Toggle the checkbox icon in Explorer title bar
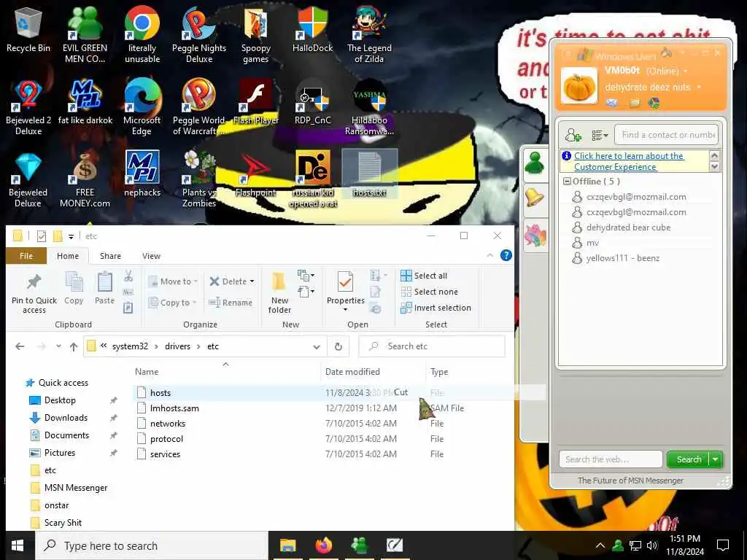The width and height of the screenshot is (747, 560). tap(42, 236)
